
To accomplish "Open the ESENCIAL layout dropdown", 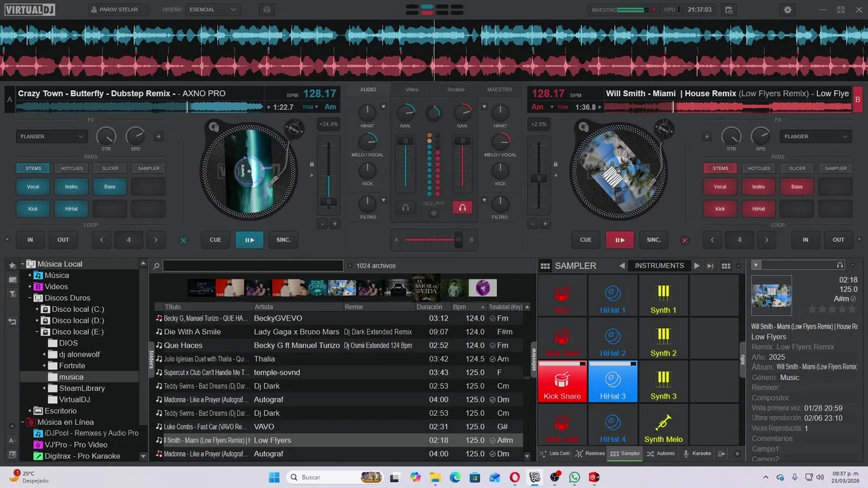I will [213, 10].
